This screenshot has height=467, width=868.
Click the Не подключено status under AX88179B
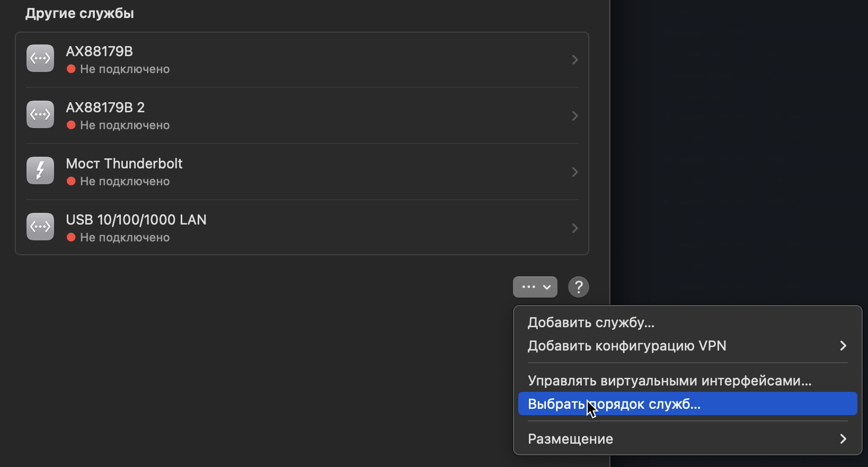tap(125, 69)
